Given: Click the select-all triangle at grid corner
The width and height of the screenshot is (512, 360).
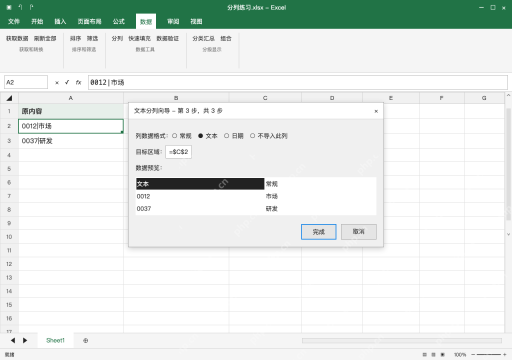Looking at the screenshot, I should click(9, 98).
